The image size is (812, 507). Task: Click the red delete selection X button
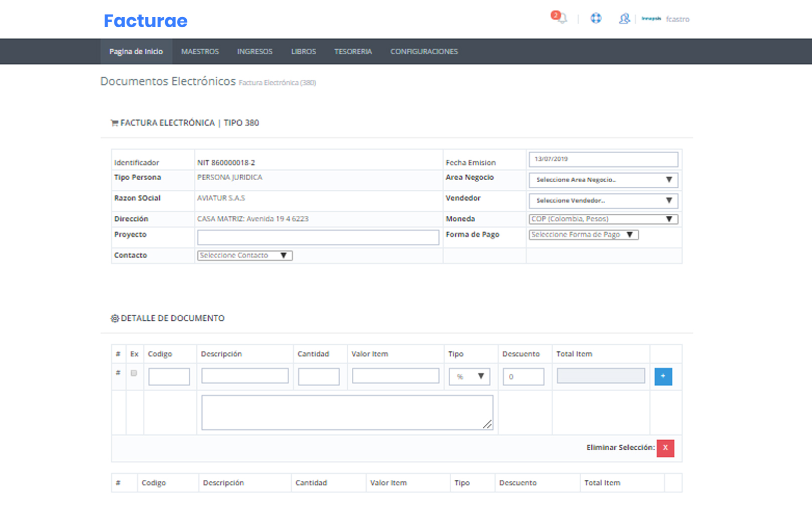[x=665, y=448]
